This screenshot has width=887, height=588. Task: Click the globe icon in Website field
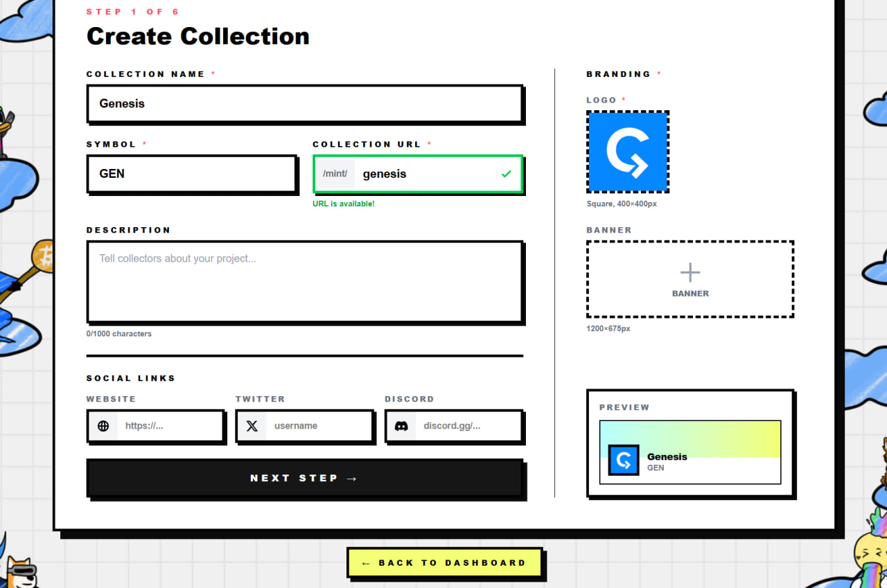[x=103, y=426]
